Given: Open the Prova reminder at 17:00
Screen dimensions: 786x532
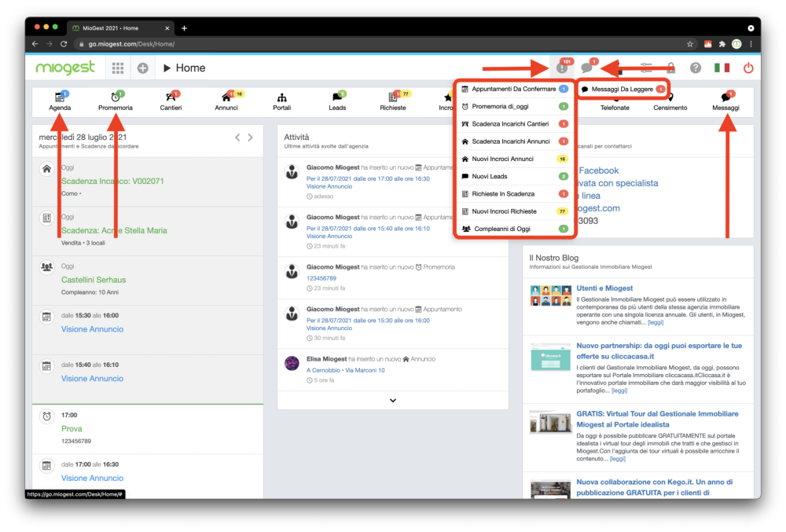Looking at the screenshot, I should (72, 429).
